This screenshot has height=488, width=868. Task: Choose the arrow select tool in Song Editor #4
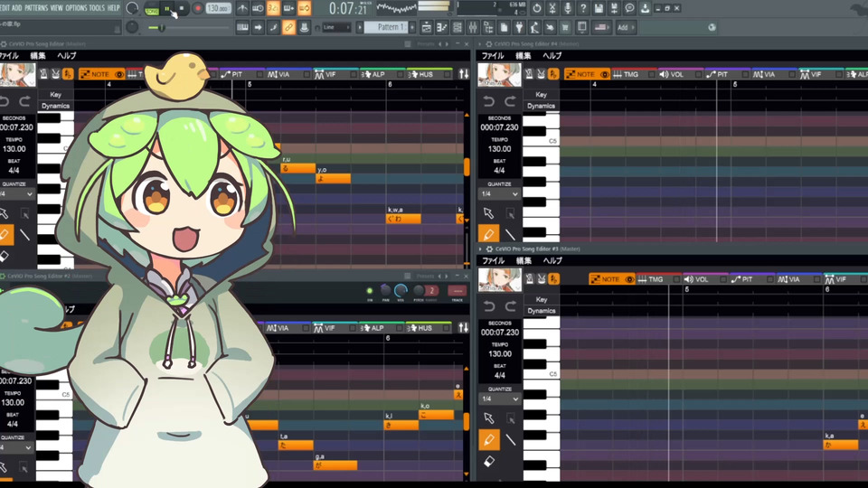pos(489,213)
